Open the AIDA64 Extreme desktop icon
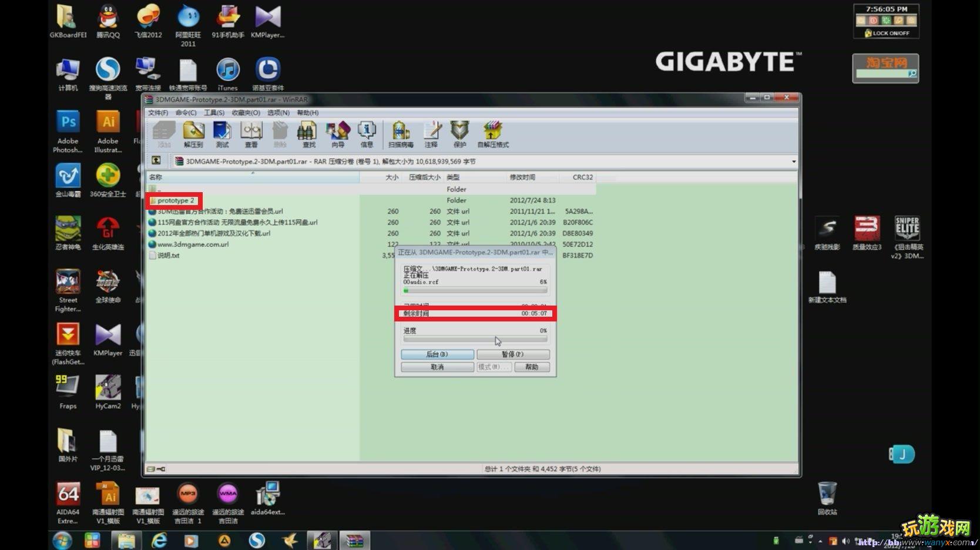Image resolution: width=980 pixels, height=550 pixels. 68,503
